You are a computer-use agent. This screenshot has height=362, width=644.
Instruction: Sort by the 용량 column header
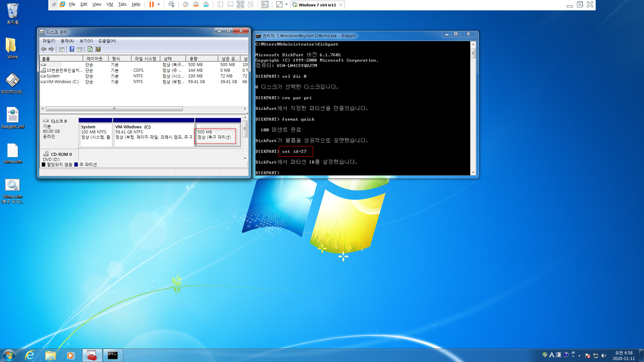pyautogui.click(x=202, y=59)
